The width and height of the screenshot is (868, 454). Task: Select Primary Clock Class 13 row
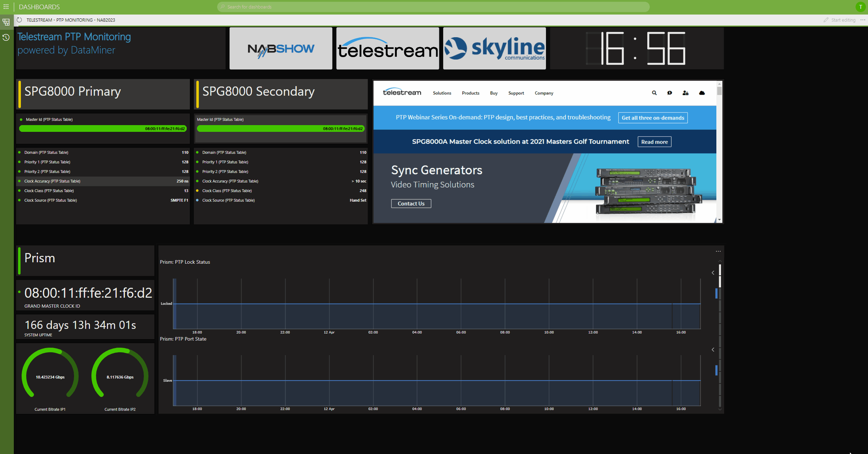[x=103, y=191]
